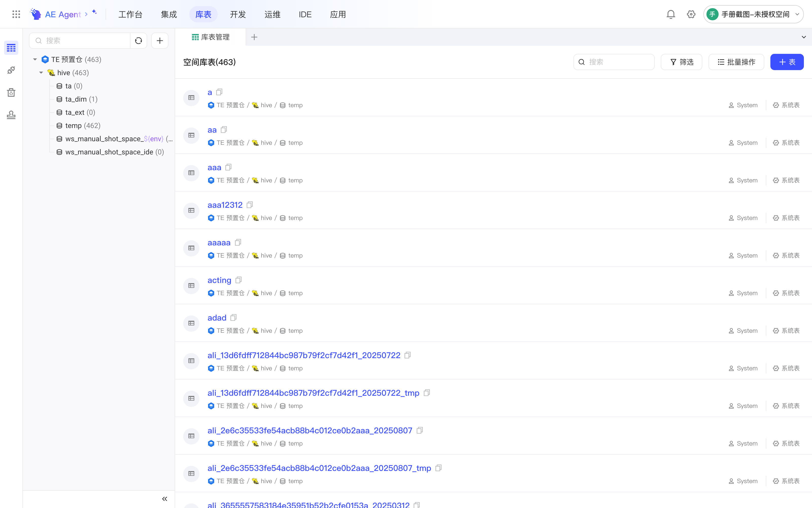This screenshot has height=508, width=812.
Task: Click the AE Agent sparkle icon
Action: [x=95, y=12]
